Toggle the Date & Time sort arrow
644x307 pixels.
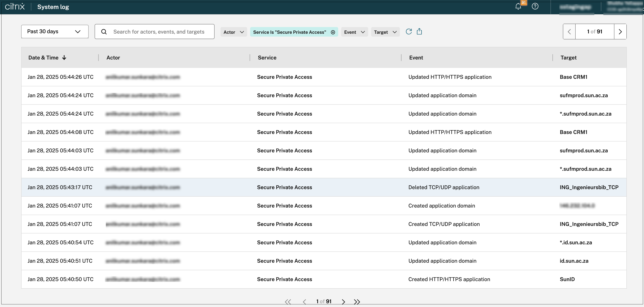64,58
